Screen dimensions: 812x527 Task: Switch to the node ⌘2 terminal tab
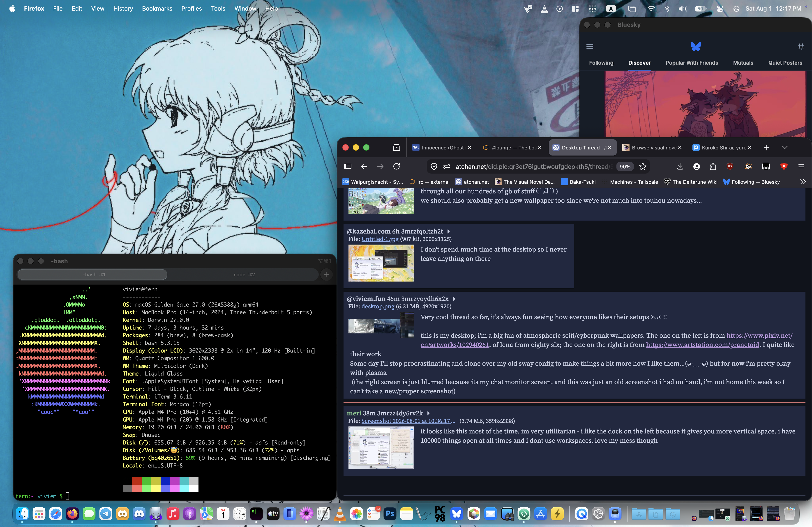click(x=244, y=274)
